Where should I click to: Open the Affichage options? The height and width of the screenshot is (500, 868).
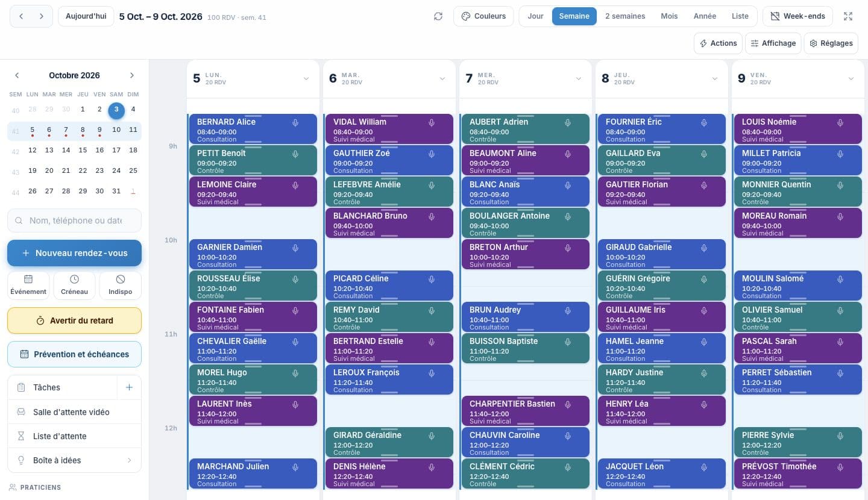pyautogui.click(x=773, y=43)
